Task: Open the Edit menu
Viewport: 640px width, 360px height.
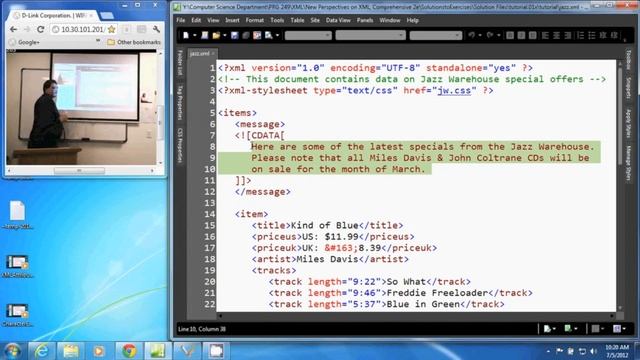Action: [x=196, y=20]
